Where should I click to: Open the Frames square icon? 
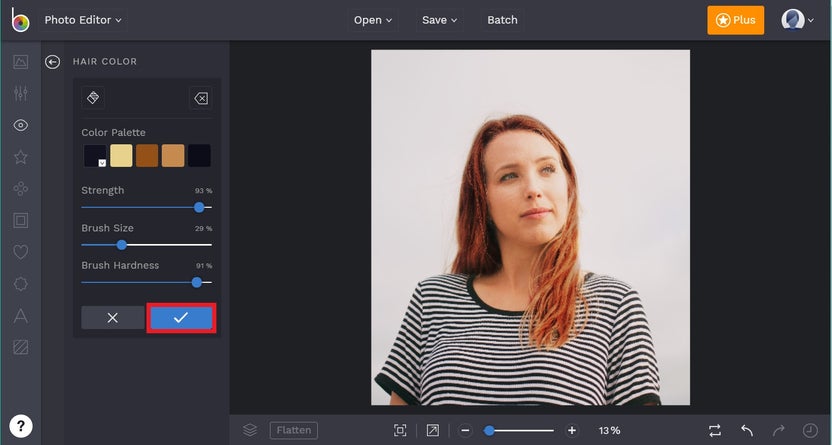click(21, 220)
